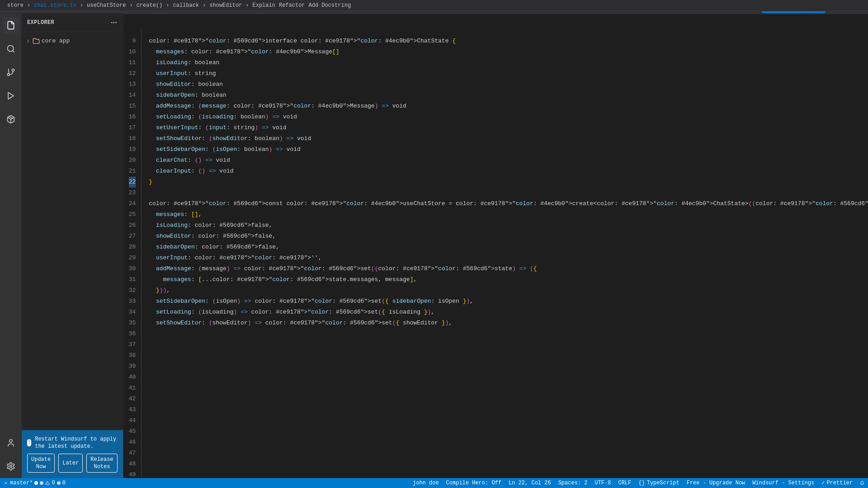Open the warnings count indicator
Viewport: 868px width, 488px height.
tap(50, 483)
